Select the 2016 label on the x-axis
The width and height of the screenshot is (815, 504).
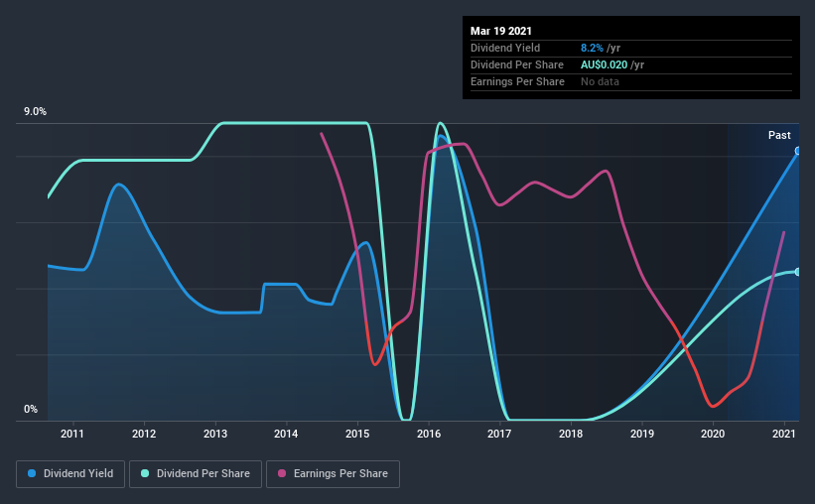click(429, 434)
